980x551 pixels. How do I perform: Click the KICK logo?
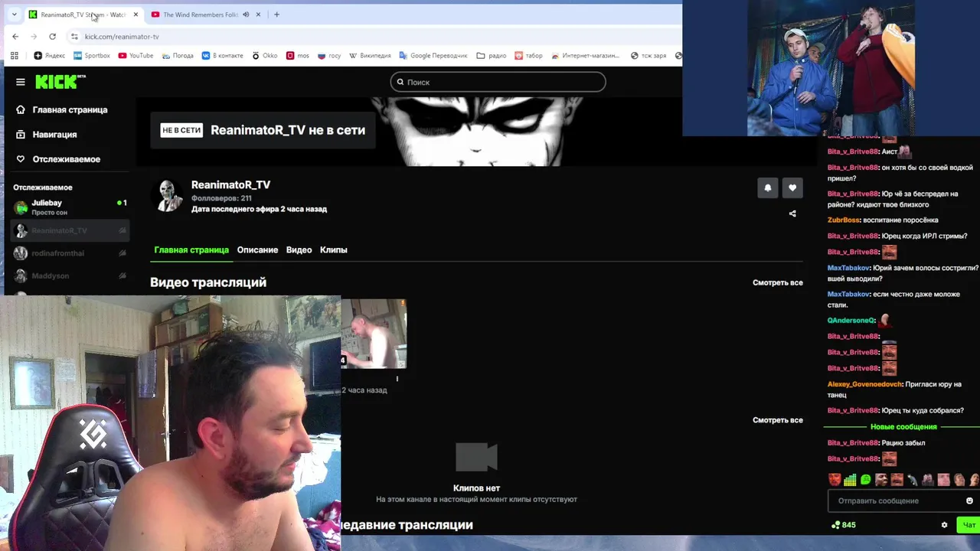tap(60, 82)
